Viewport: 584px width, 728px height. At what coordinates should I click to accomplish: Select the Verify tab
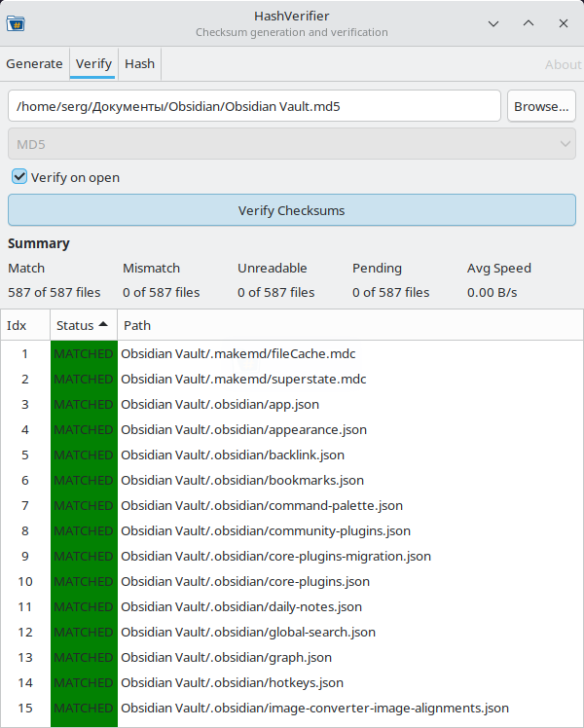(x=93, y=63)
